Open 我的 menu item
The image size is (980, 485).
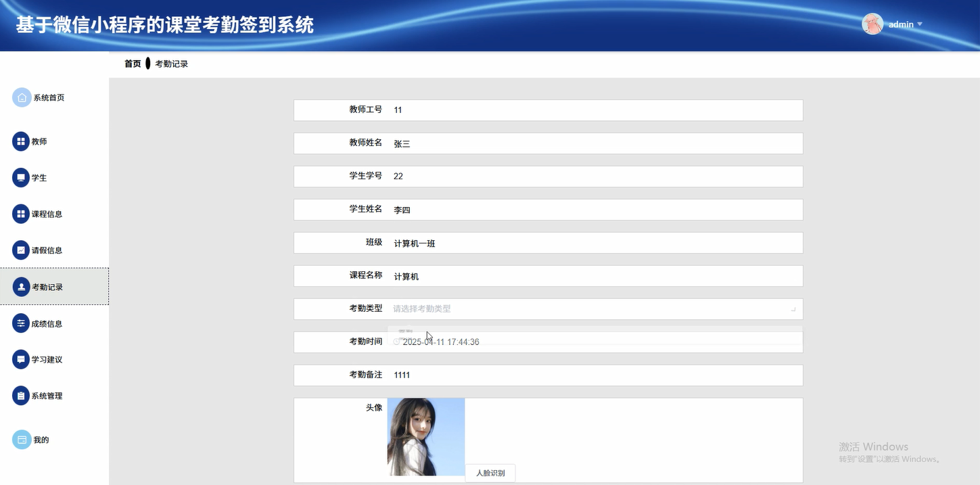54,440
